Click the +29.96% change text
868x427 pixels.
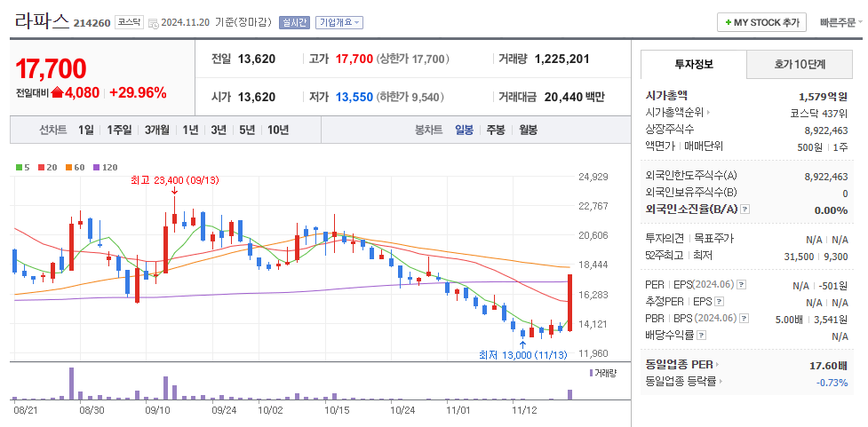point(138,93)
